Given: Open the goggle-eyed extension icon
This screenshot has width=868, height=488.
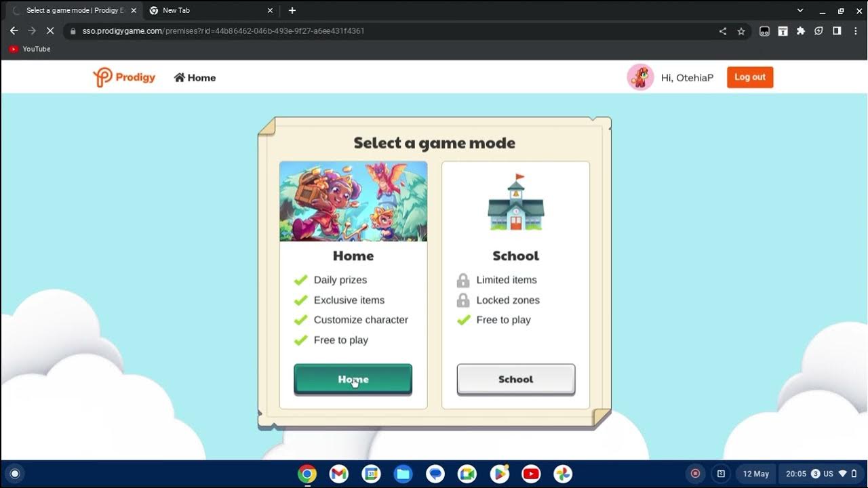Looking at the screenshot, I should coord(764,31).
